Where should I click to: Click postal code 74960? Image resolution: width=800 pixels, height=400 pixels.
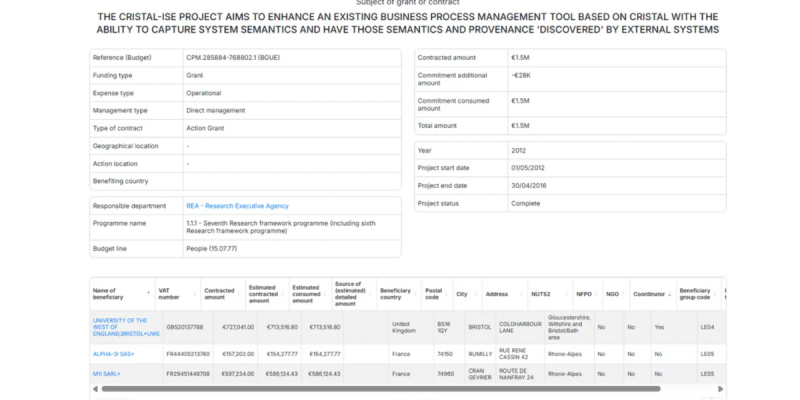click(445, 374)
